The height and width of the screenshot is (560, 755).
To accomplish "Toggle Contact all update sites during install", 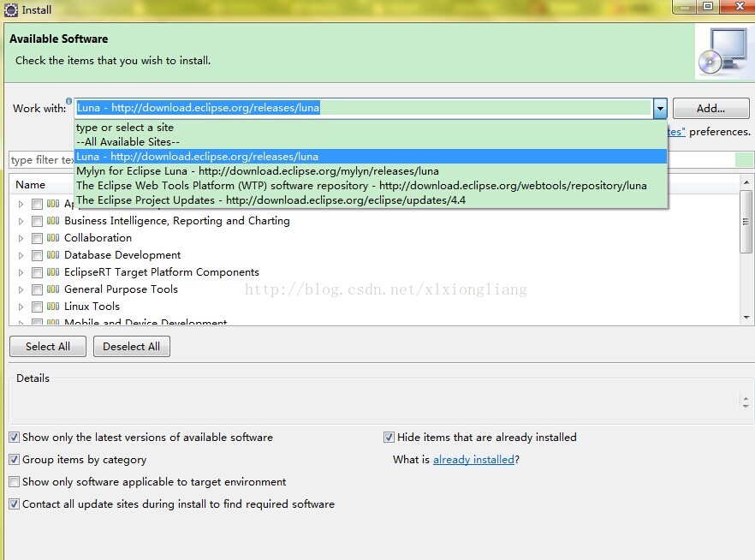I will point(15,503).
